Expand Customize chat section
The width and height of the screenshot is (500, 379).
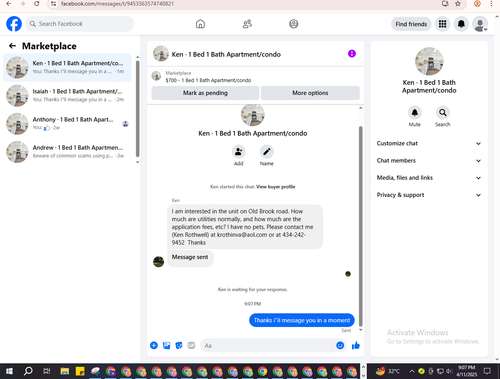[429, 143]
